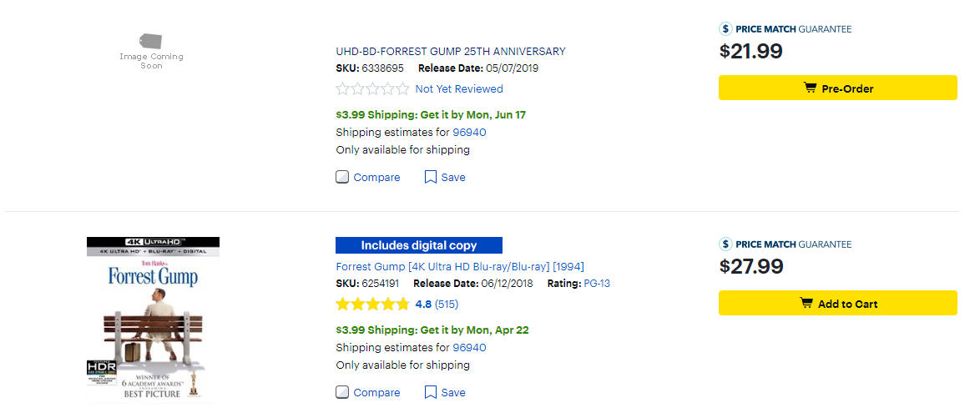This screenshot has height=418, width=980.
Task: Click the Price Match dollar icon above $21.99
Action: (725, 29)
